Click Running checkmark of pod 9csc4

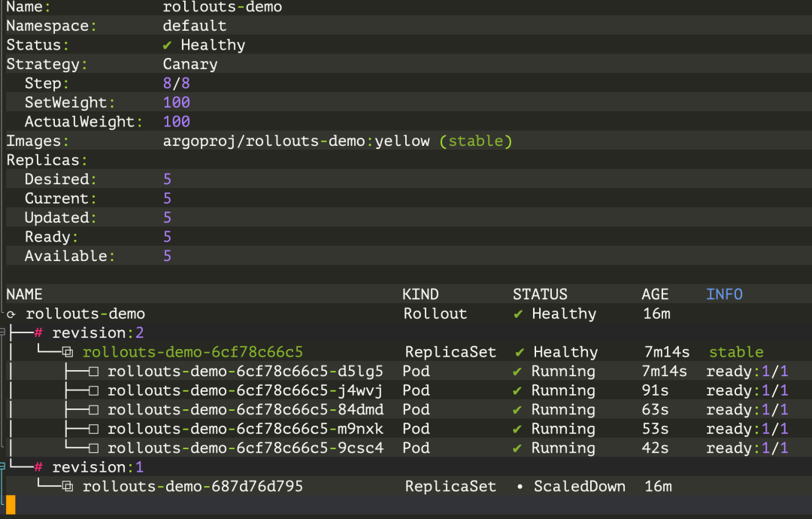pos(517,448)
